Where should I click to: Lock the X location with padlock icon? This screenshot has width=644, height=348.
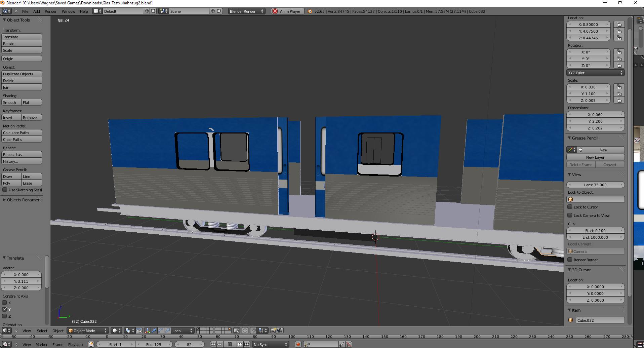point(619,25)
